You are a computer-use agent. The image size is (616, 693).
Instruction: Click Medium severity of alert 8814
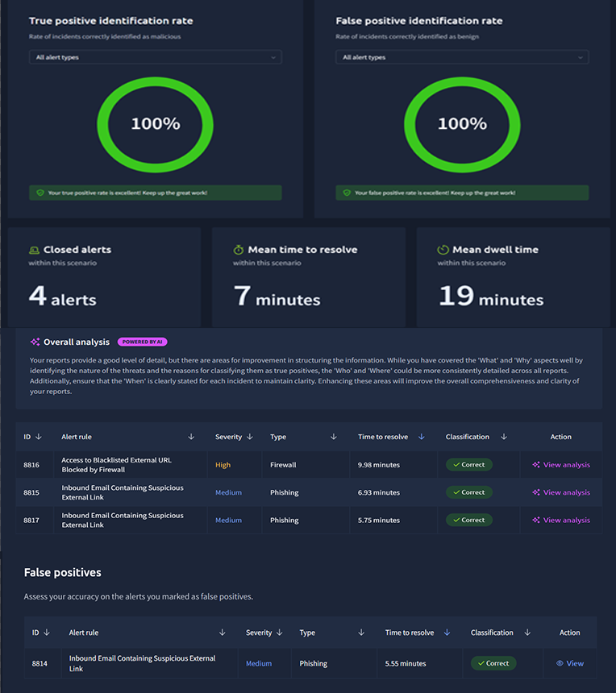(259, 663)
